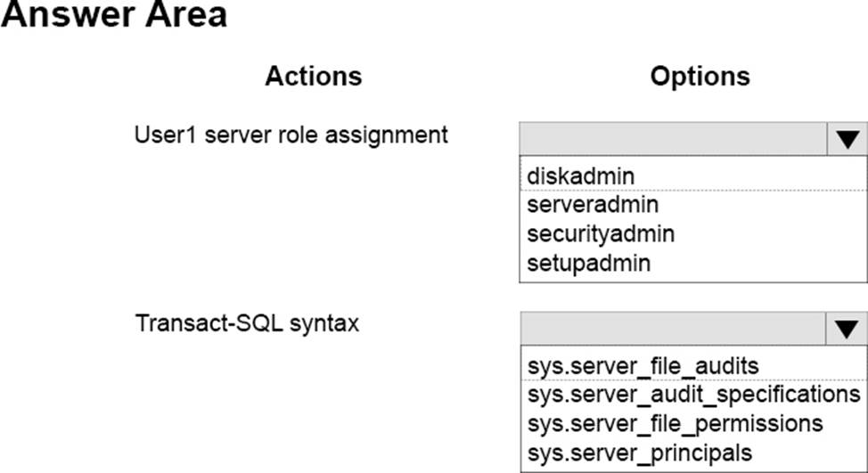Click the empty server role selection field
868x473 pixels.
point(674,140)
